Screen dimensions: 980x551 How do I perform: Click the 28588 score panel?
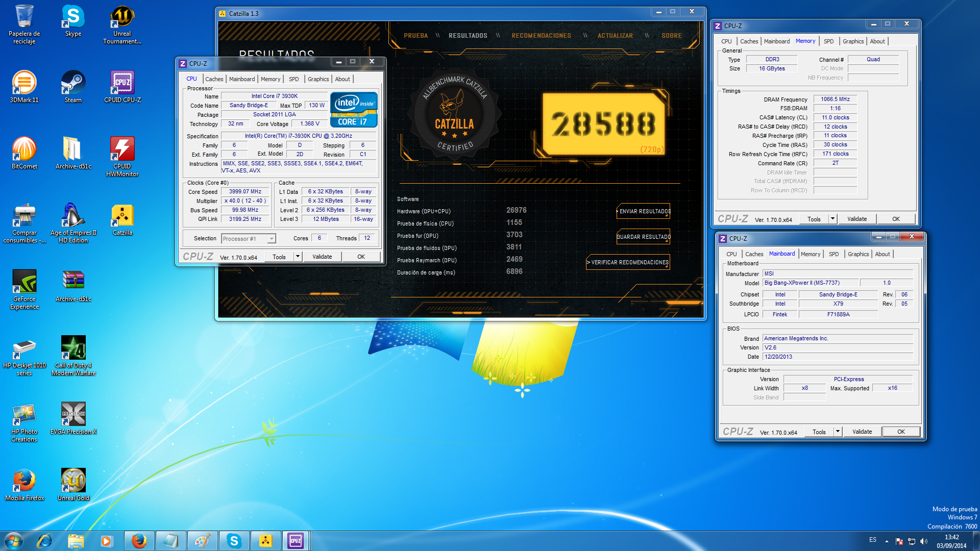(603, 124)
